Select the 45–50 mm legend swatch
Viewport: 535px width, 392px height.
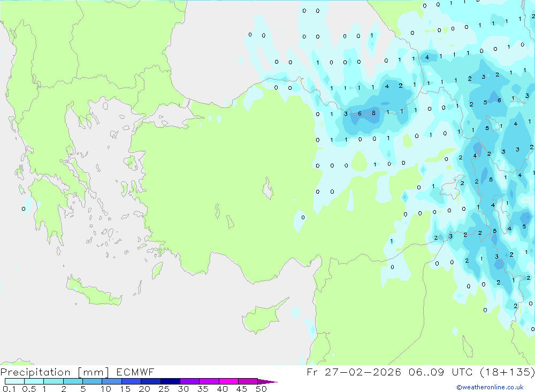pyautogui.click(x=248, y=381)
